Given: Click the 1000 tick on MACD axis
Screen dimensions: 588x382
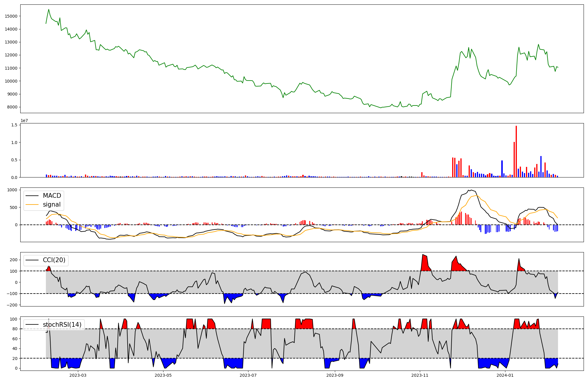Looking at the screenshot, I should point(12,190).
